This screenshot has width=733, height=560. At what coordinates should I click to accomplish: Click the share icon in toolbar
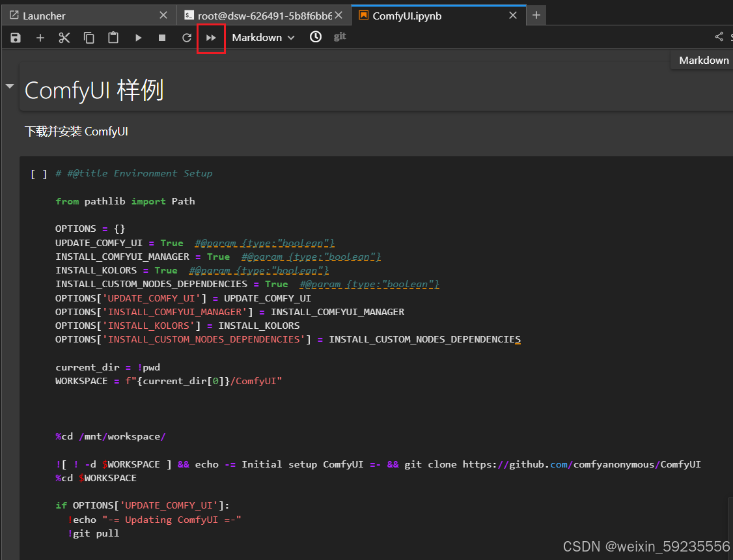click(x=719, y=37)
